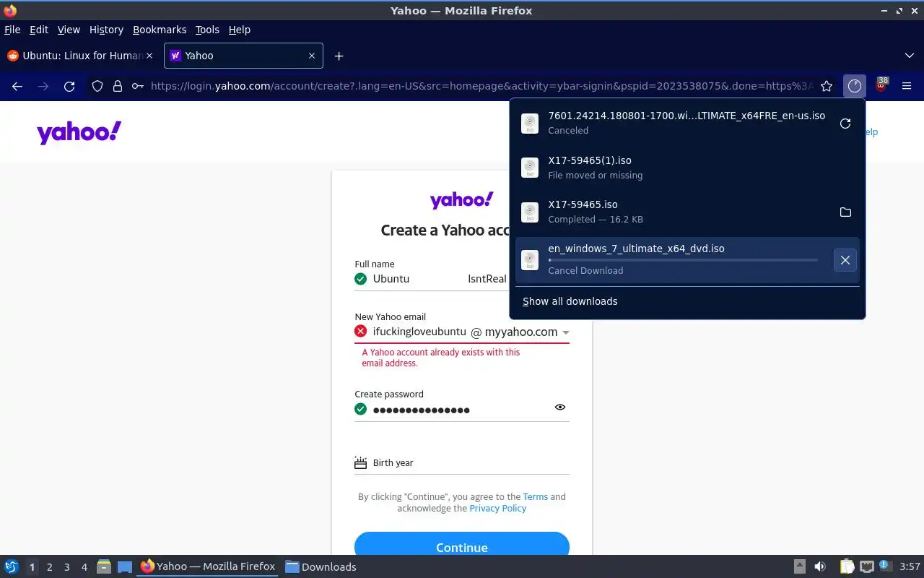The width and height of the screenshot is (924, 578).
Task: Click the Create password field
Action: tap(461, 410)
